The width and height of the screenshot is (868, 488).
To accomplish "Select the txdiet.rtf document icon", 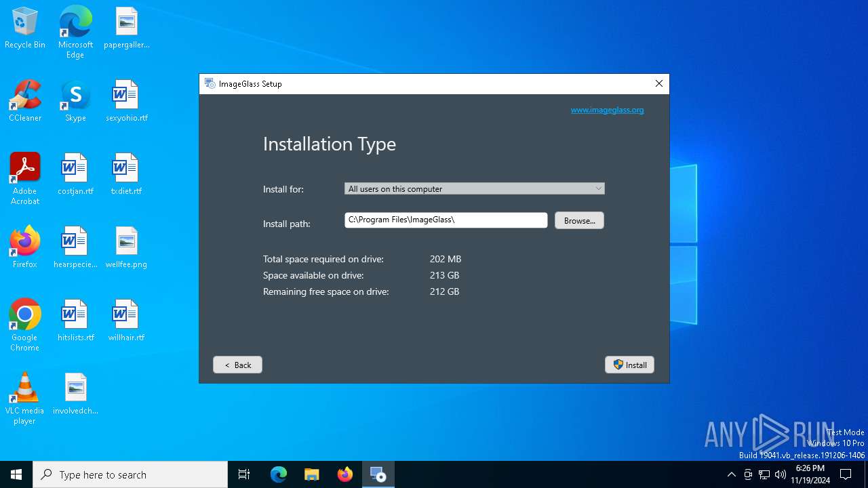I will (126, 174).
